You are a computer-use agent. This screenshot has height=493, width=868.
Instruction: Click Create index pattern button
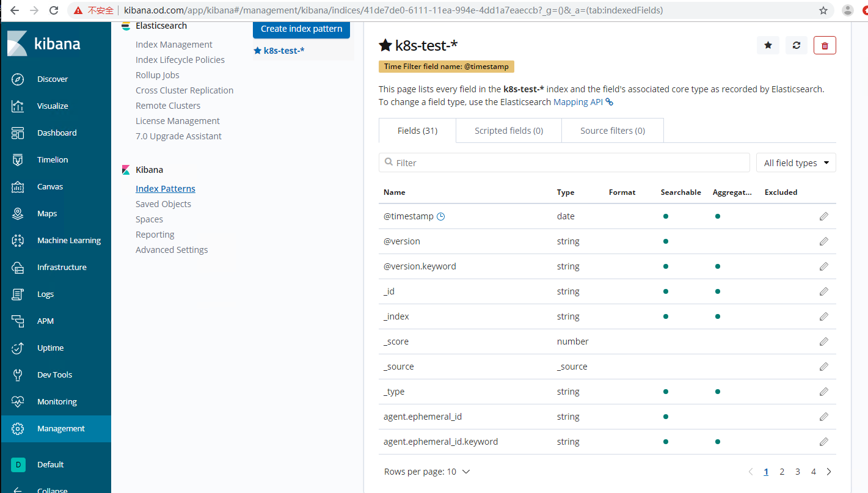coord(301,29)
